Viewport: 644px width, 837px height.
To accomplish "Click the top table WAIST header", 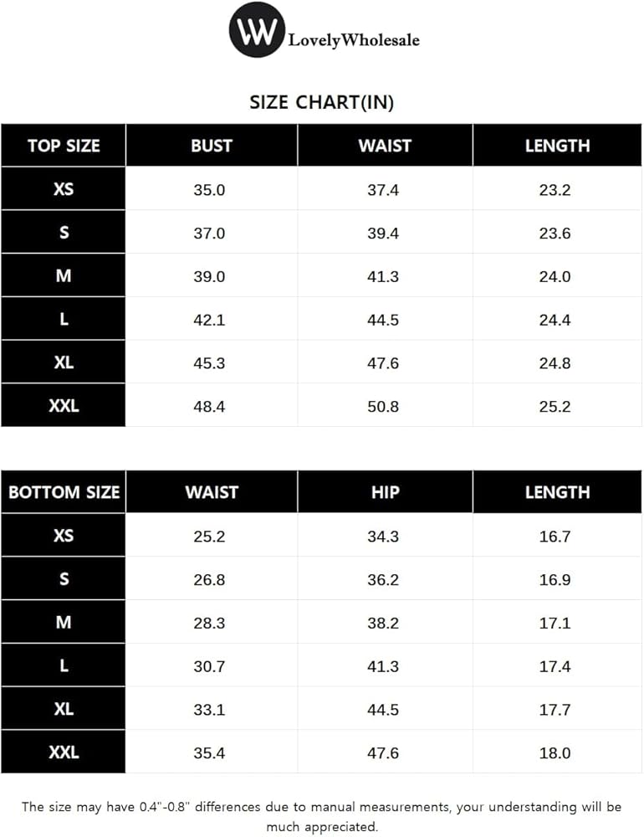I will 385,146.
